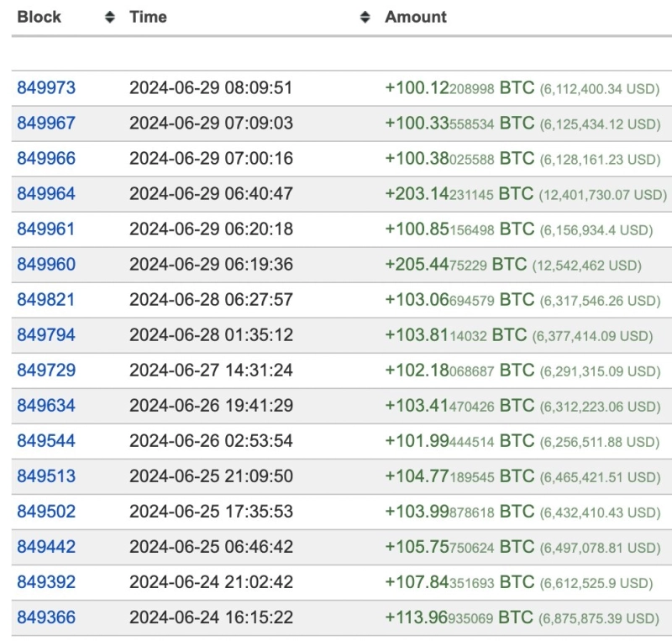Image resolution: width=672 pixels, height=641 pixels.
Task: Open block 849961 link
Action: pyautogui.click(x=46, y=229)
